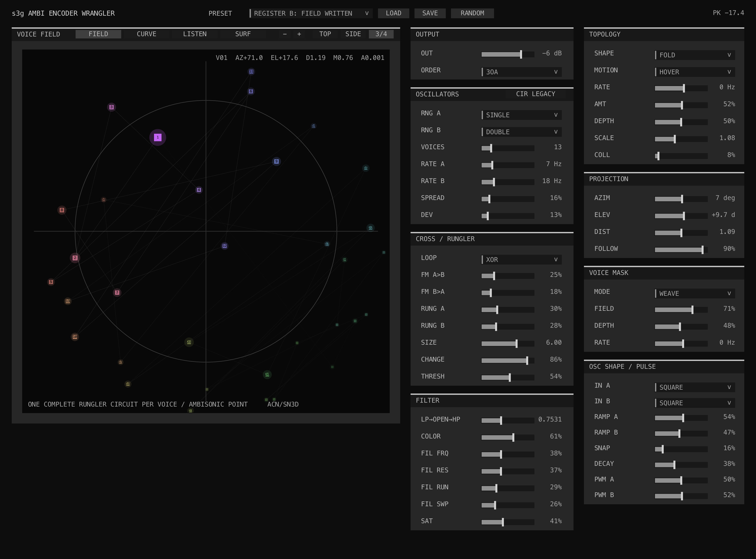
Task: Click the SAVE preset button
Action: pos(430,13)
